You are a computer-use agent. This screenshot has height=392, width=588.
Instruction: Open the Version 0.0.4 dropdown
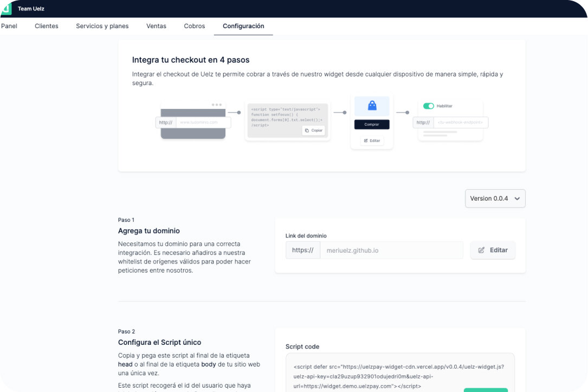pos(495,198)
